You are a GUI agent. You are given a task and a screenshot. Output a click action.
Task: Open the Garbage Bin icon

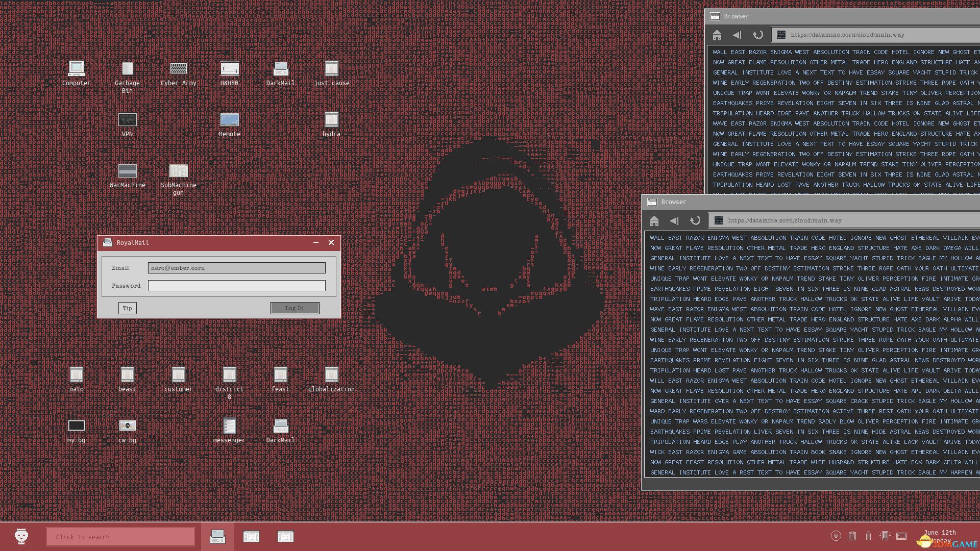[127, 69]
